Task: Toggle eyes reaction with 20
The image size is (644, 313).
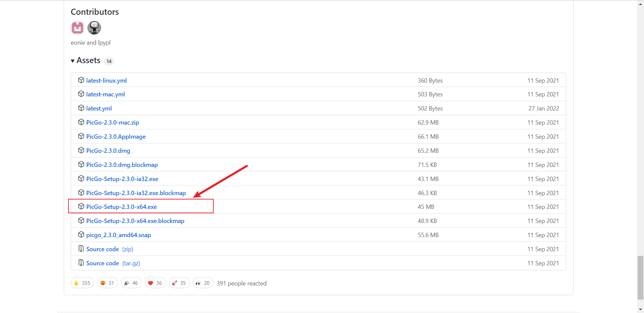Action: [203, 283]
